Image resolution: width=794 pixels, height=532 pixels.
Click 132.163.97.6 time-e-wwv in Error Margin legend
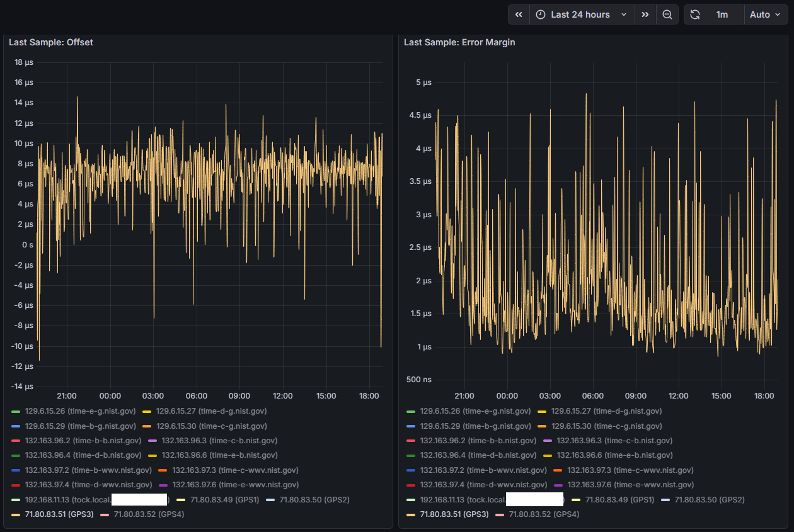click(x=630, y=485)
